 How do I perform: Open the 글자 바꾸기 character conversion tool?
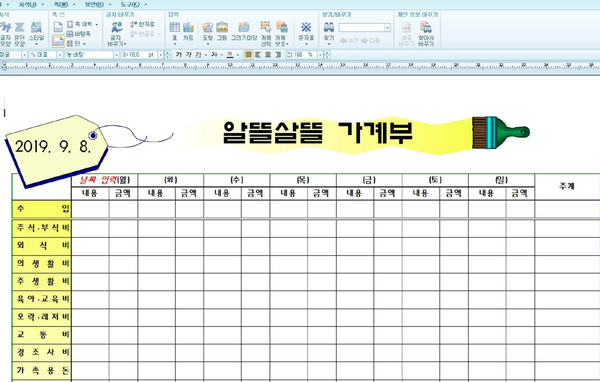tap(117, 34)
